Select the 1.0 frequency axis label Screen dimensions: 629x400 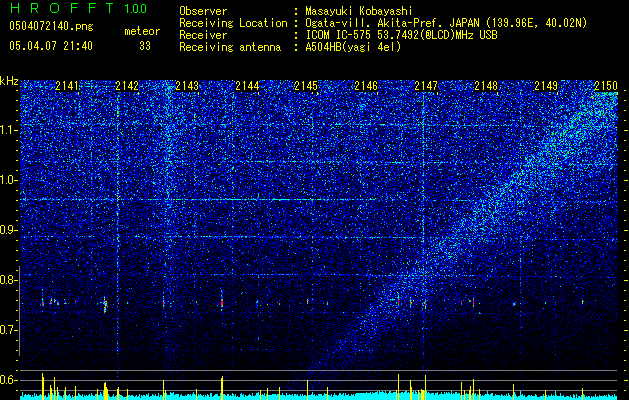[9, 180]
